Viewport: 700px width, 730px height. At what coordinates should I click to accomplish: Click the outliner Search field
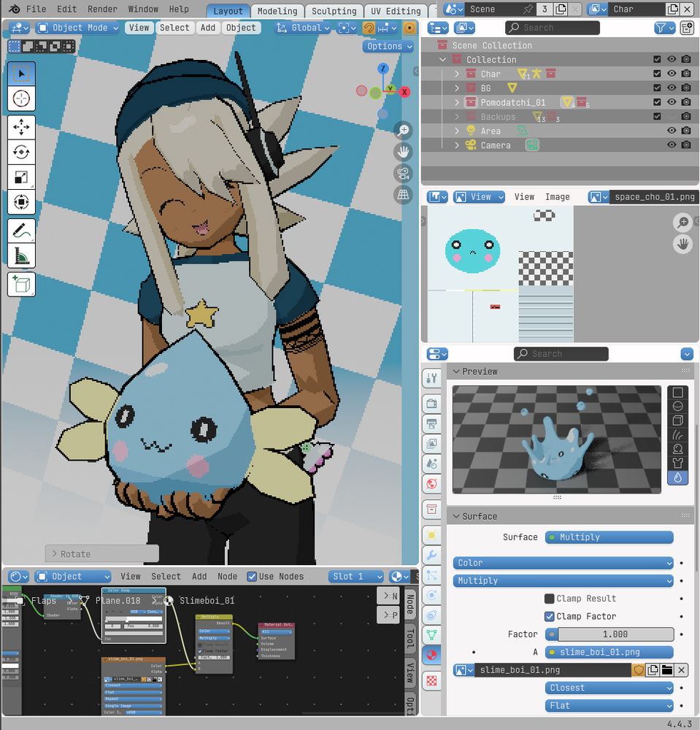click(x=552, y=28)
